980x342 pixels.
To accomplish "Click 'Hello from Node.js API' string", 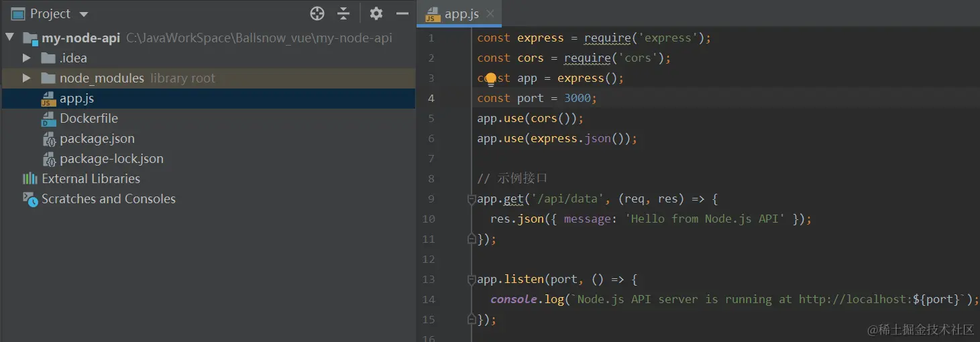I will 704,219.
